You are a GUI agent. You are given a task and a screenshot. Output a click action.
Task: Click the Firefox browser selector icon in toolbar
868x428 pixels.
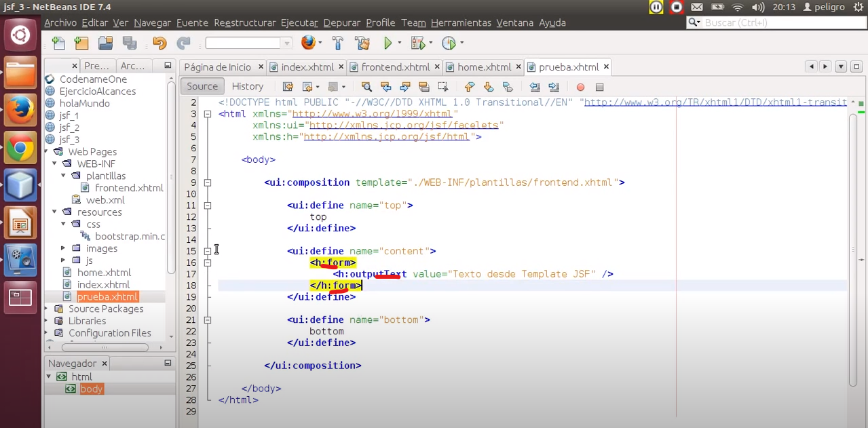pyautogui.click(x=308, y=43)
